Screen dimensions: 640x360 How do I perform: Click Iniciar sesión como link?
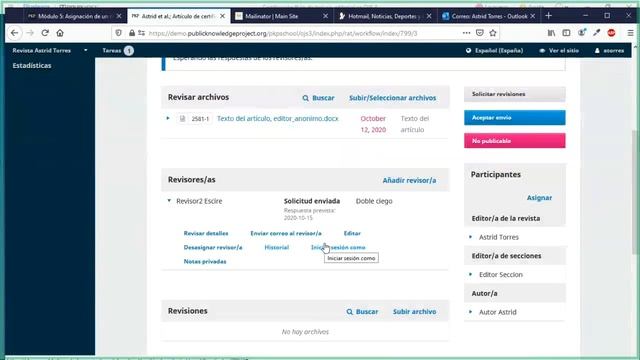pyautogui.click(x=338, y=247)
